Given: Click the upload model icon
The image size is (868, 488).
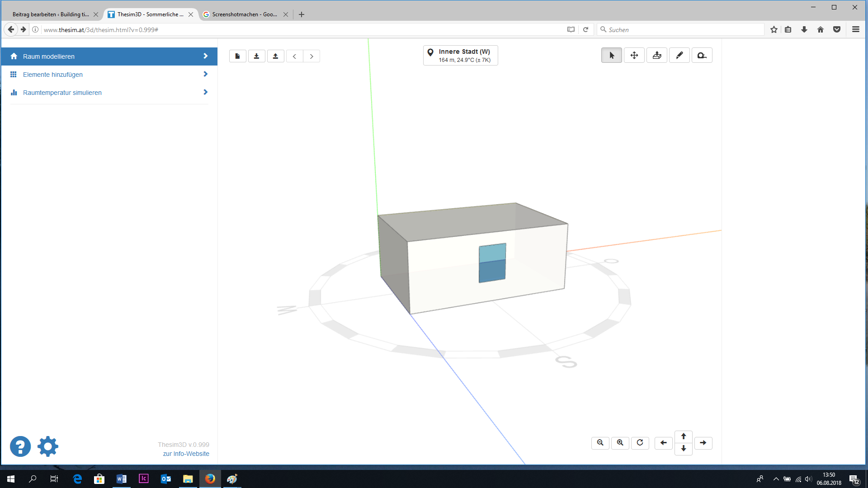Looking at the screenshot, I should (x=275, y=56).
